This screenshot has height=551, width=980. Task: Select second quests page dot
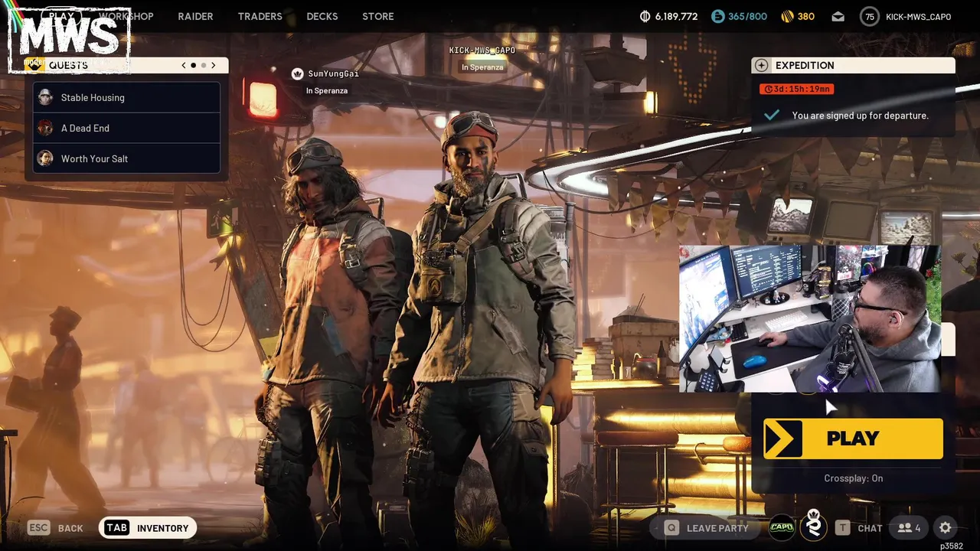click(203, 65)
